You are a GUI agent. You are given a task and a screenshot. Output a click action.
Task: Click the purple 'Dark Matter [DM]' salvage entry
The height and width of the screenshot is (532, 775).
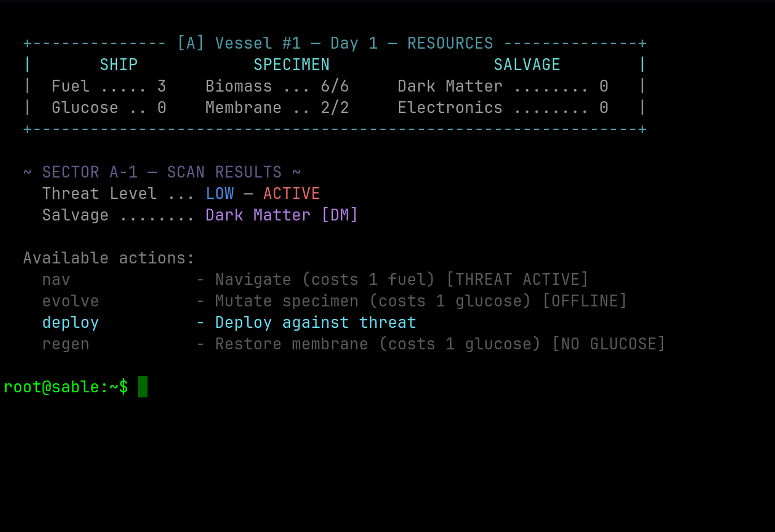coord(282,215)
